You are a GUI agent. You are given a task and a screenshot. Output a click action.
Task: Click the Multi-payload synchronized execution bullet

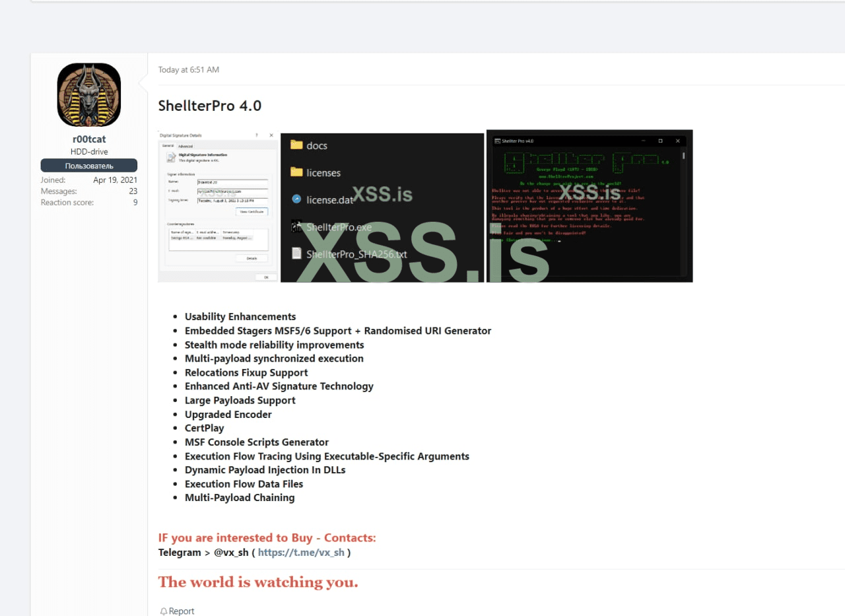(x=274, y=359)
